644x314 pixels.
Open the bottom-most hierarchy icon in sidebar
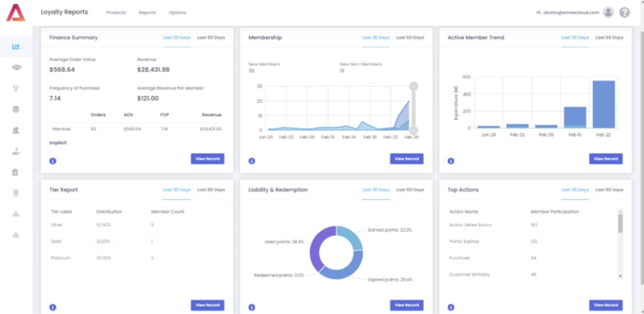tap(16, 235)
